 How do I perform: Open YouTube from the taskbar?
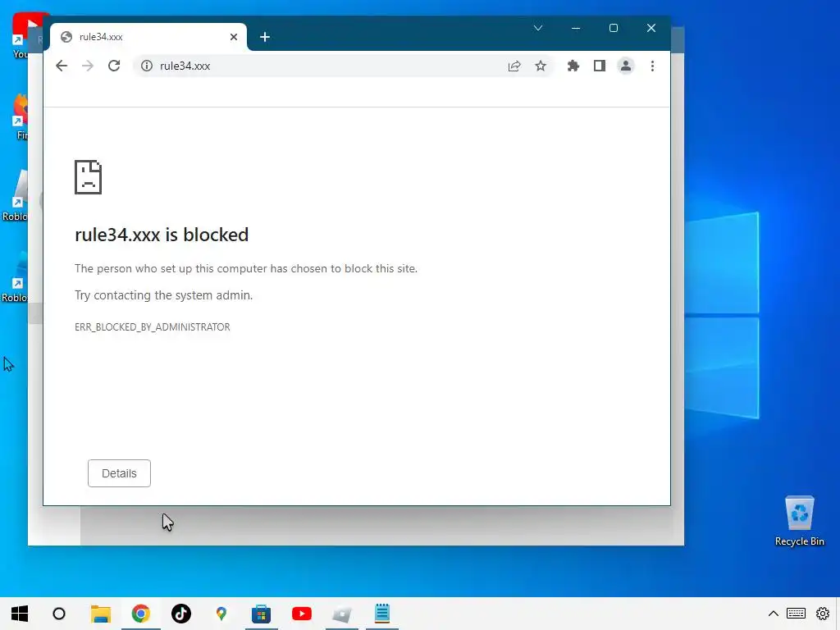(302, 614)
